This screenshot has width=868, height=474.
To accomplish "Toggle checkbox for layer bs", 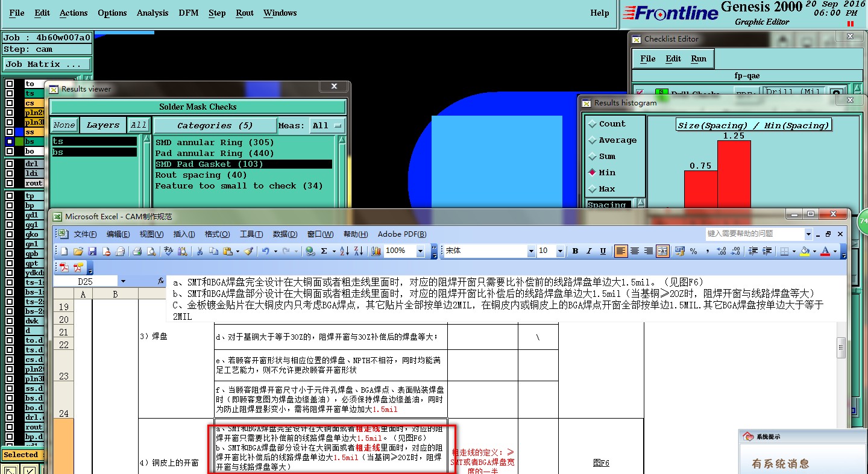I will point(10,142).
